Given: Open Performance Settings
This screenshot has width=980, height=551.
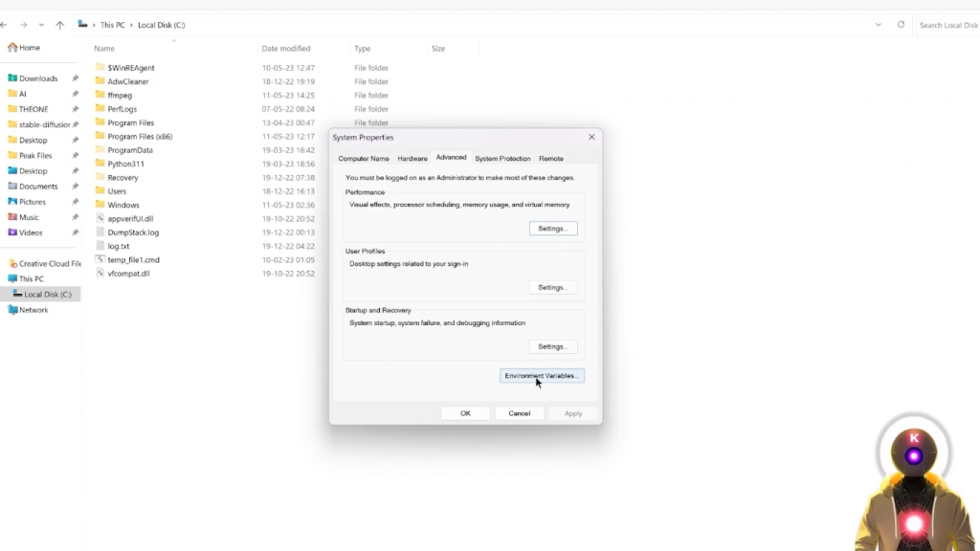Looking at the screenshot, I should (553, 229).
